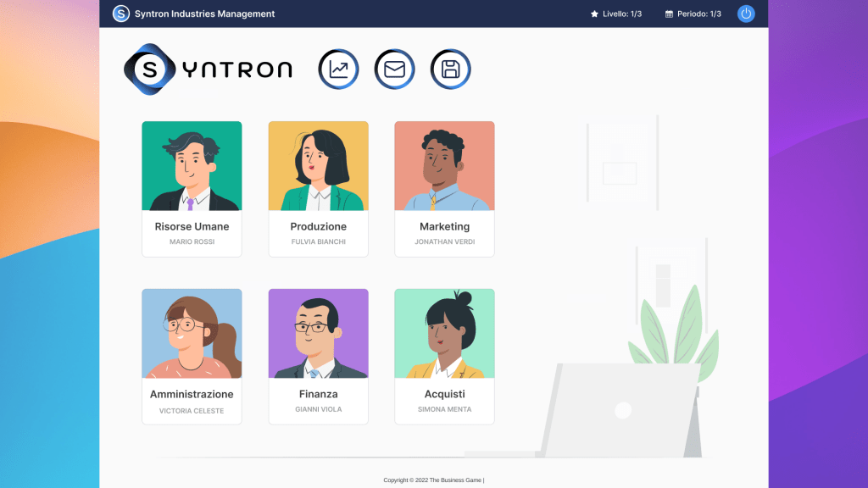Select the Finanza department label
This screenshot has width=868, height=488.
319,394
